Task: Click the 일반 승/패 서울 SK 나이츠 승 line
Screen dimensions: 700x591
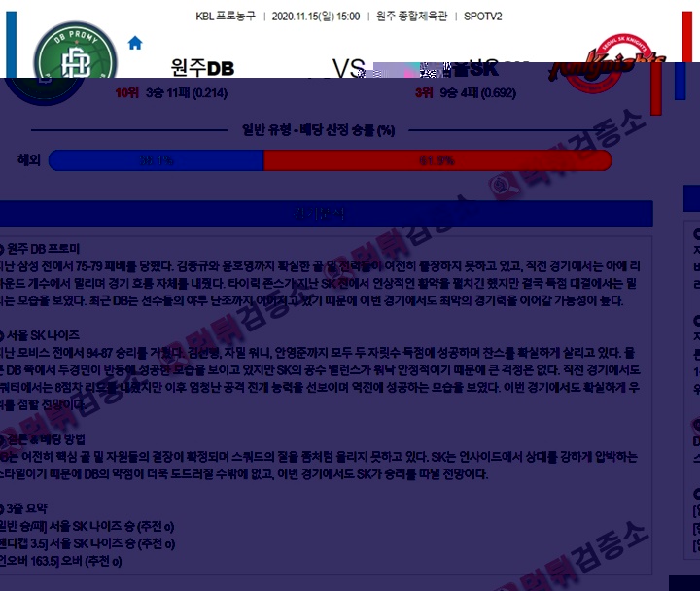Action: pyautogui.click(x=87, y=526)
